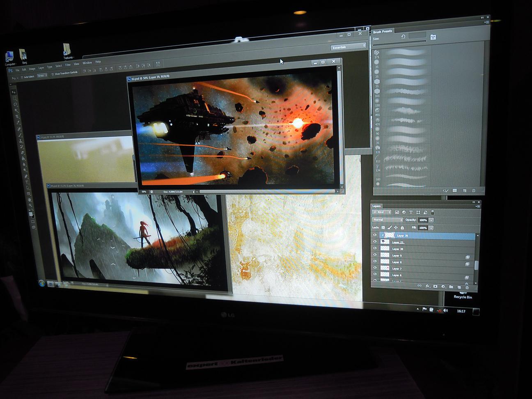The width and height of the screenshot is (532, 399).
Task: Open the Filter menu
Action: (x=68, y=65)
